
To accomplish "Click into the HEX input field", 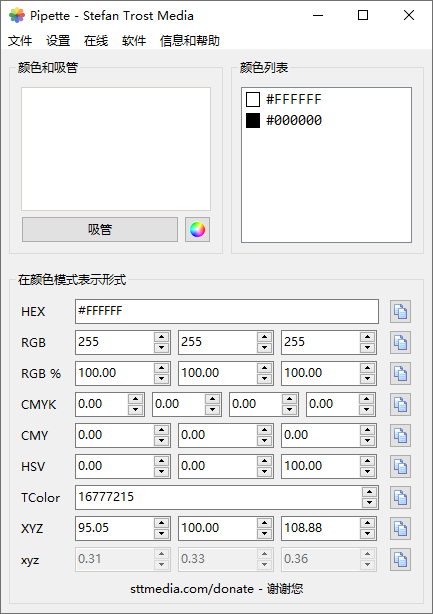I will [227, 312].
